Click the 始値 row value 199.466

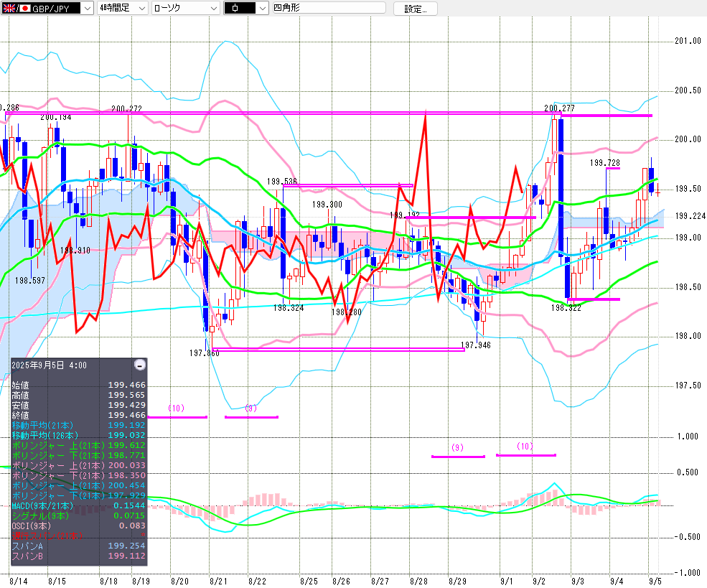pos(127,385)
